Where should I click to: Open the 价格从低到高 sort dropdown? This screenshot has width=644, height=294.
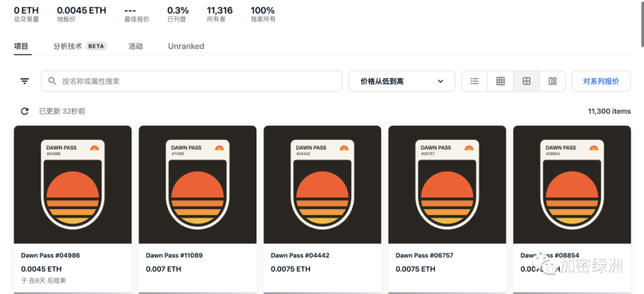click(x=402, y=81)
